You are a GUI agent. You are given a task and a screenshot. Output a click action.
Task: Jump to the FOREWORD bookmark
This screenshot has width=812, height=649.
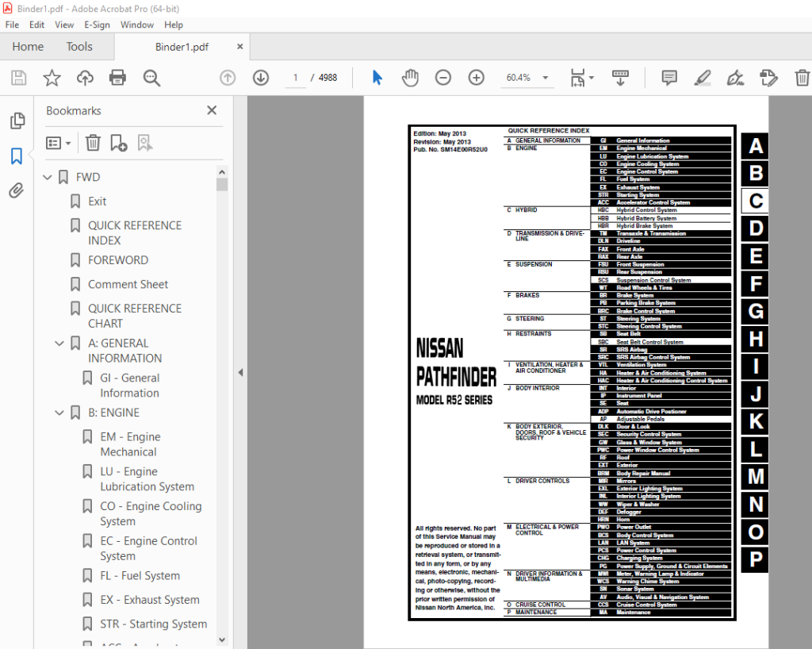click(x=118, y=260)
